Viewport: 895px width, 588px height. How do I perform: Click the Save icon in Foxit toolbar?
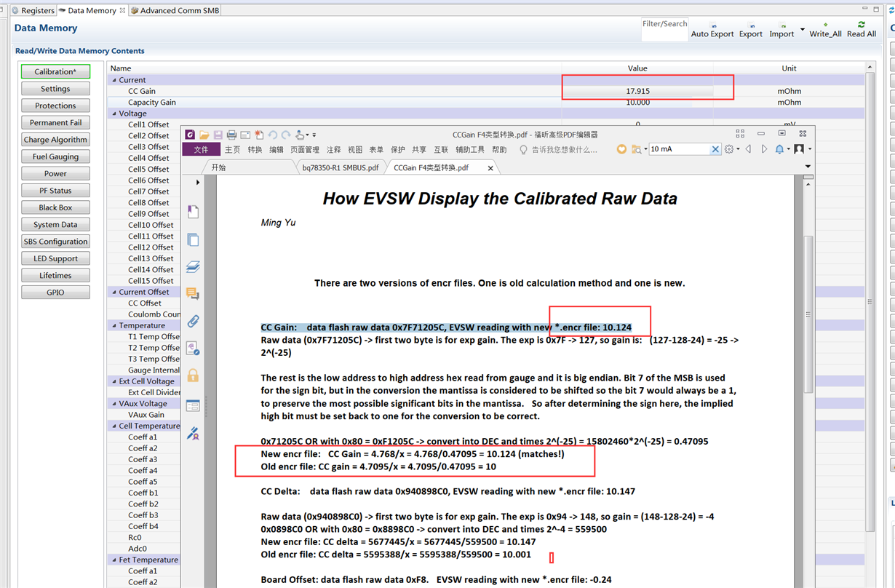218,135
